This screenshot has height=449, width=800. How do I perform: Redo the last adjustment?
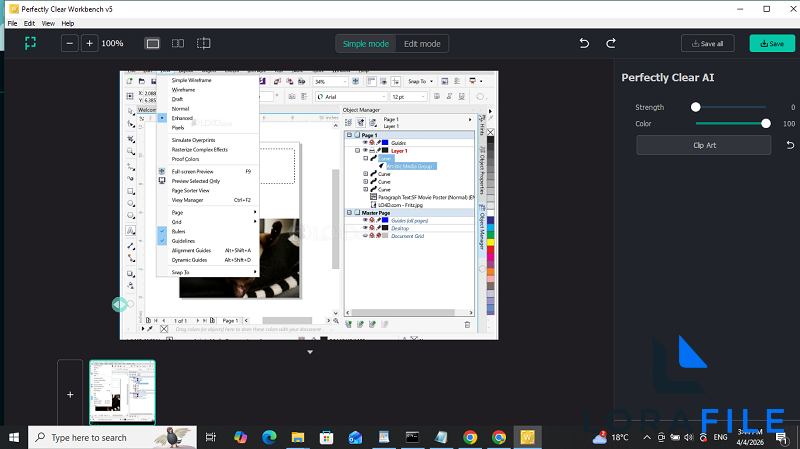(611, 43)
